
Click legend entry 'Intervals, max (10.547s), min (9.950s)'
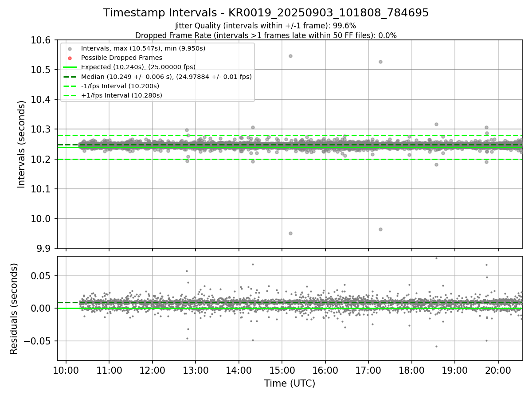tap(143, 48)
